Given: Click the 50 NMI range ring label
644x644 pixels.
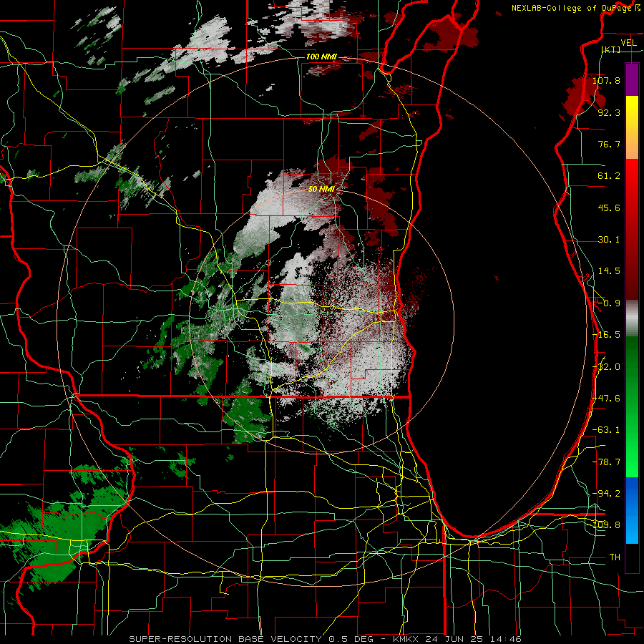Looking at the screenshot, I should 321,190.
